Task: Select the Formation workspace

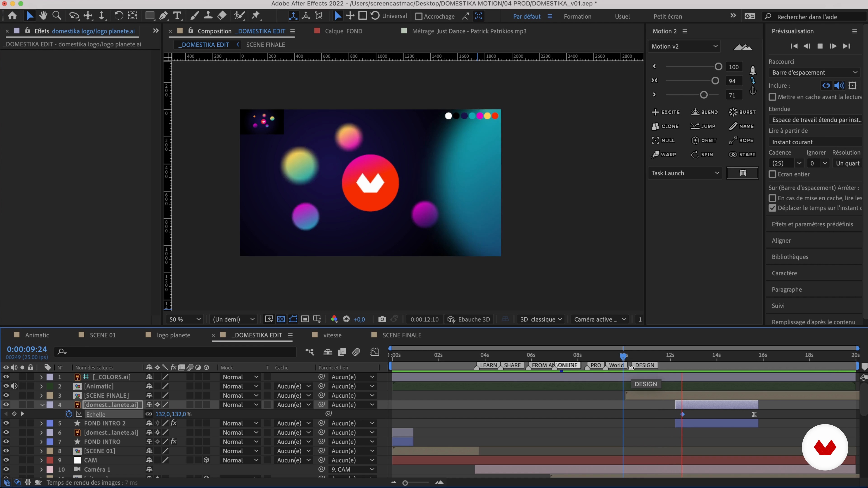Action: pos(578,16)
